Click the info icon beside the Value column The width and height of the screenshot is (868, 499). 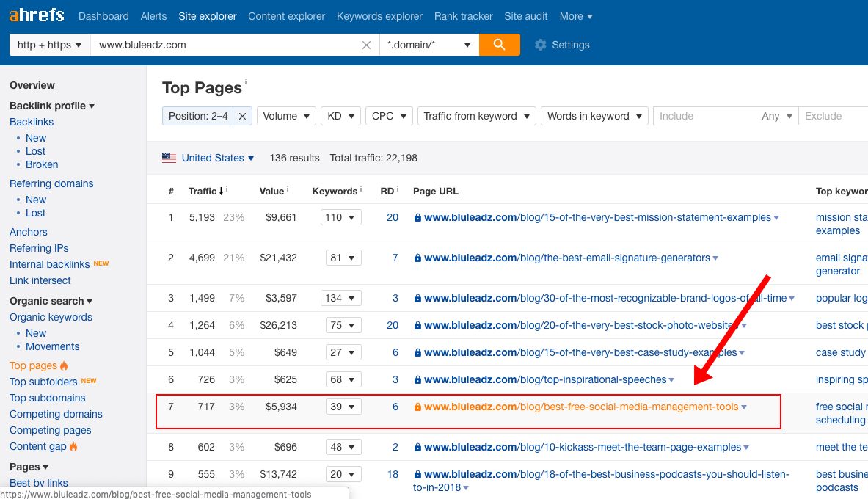pos(288,189)
